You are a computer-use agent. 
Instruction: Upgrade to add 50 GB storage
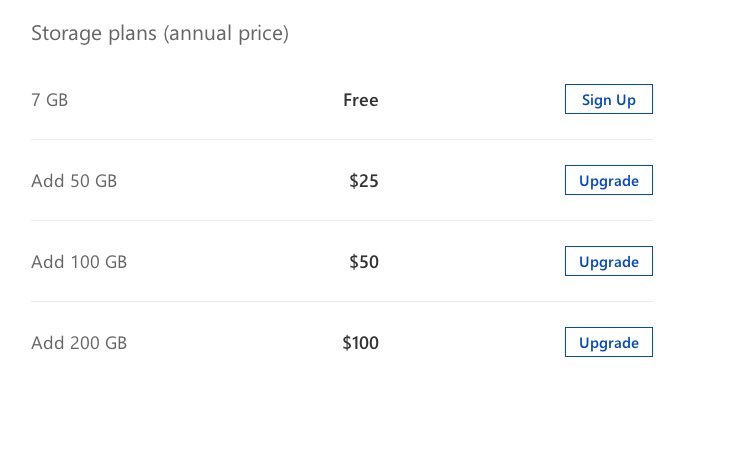coord(608,181)
